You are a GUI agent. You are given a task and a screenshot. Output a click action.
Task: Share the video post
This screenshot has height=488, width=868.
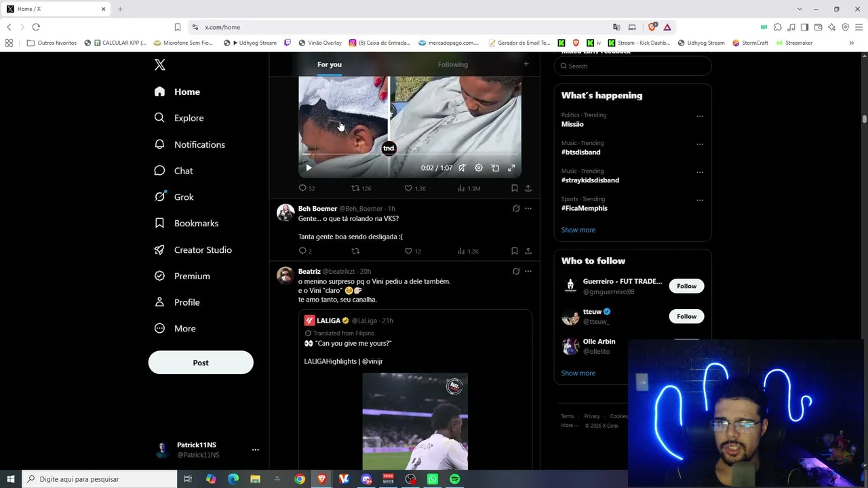pyautogui.click(x=528, y=188)
